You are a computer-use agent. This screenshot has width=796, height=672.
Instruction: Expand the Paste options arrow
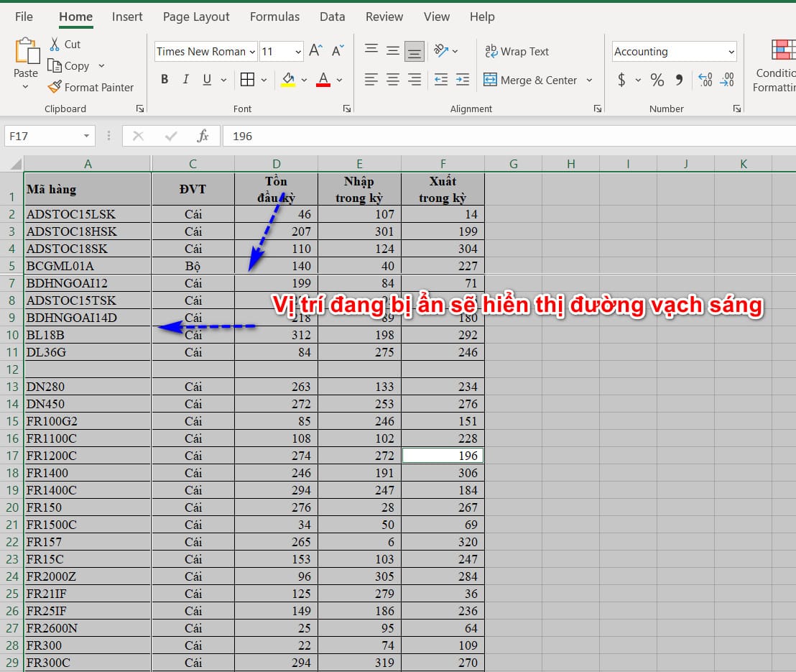(x=25, y=87)
